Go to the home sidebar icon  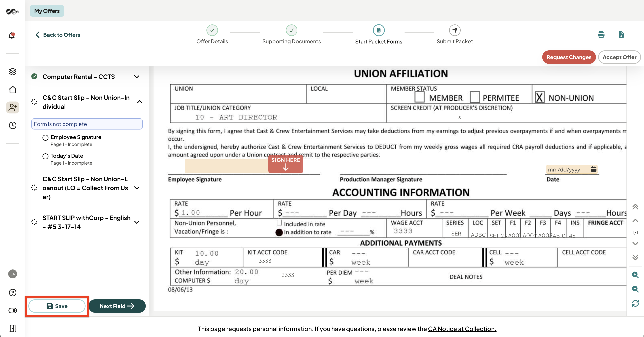12,90
